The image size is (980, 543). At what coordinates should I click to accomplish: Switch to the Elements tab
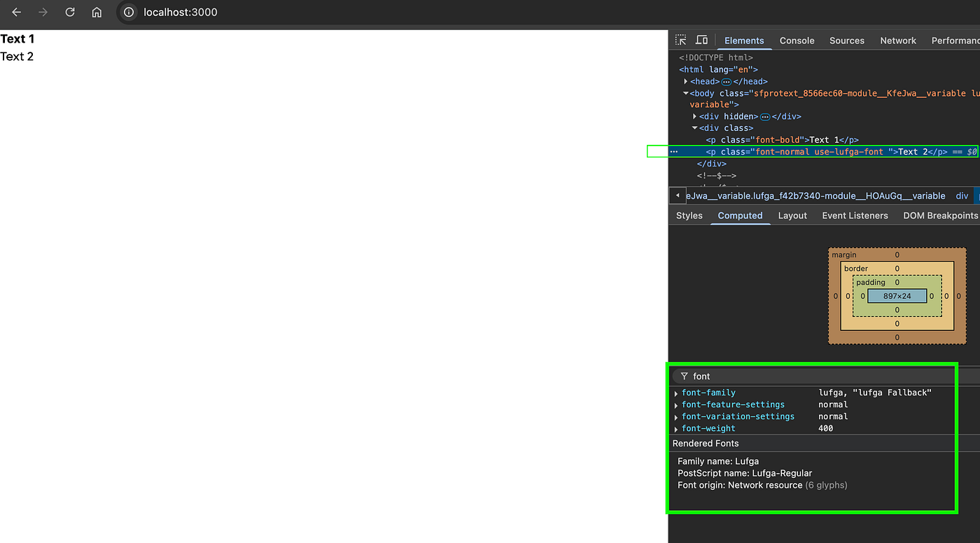coord(744,41)
